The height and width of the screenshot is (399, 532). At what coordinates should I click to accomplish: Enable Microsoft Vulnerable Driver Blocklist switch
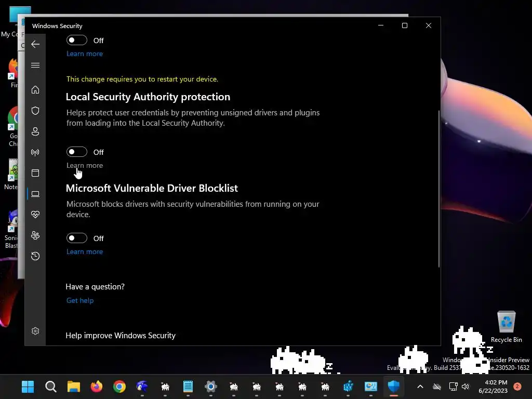[x=77, y=238]
